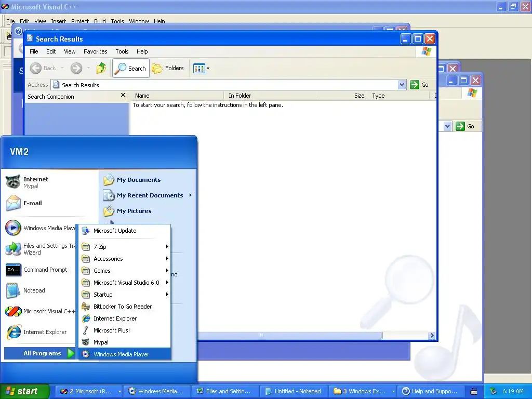This screenshot has height=399, width=532.
Task: Click the system tray notification icon
Action: (x=494, y=391)
